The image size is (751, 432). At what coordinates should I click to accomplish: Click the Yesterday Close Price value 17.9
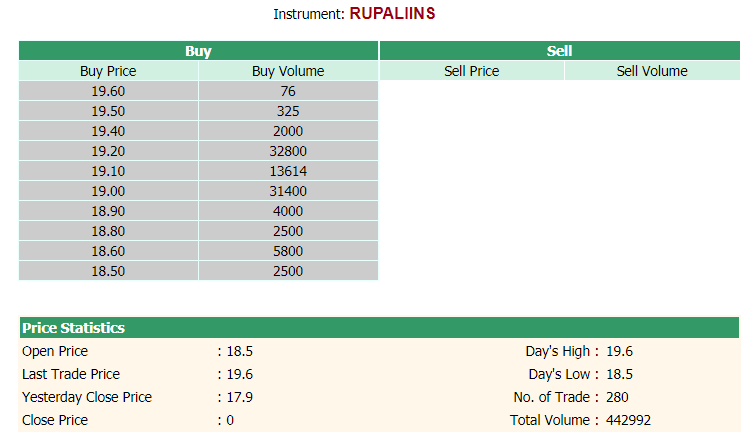coord(239,397)
